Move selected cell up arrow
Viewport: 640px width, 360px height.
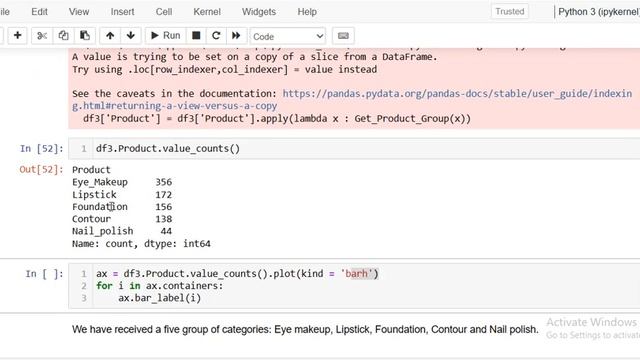coord(110,36)
